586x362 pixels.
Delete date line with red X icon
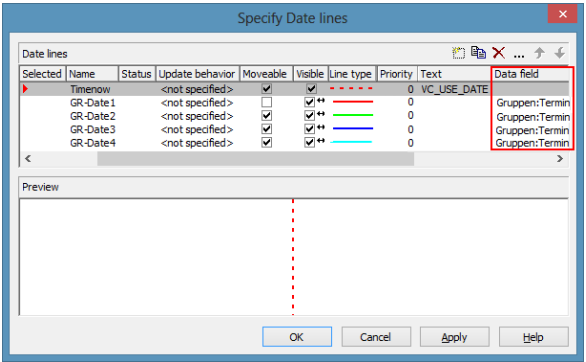point(499,53)
